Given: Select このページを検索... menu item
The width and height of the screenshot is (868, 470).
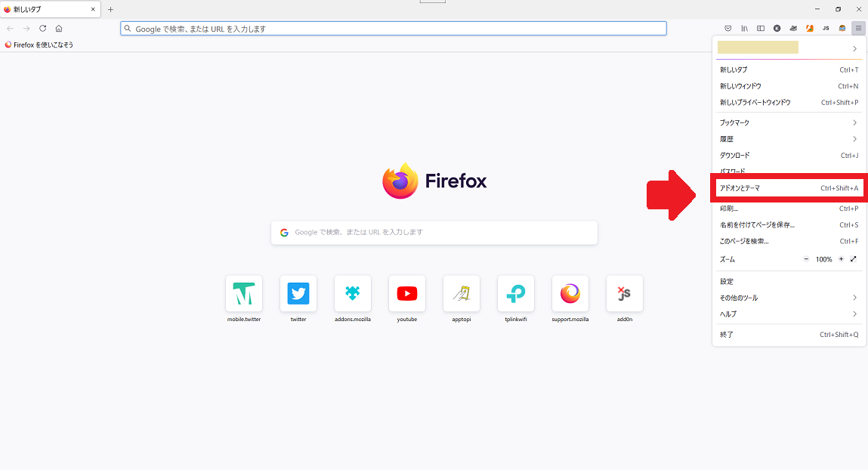Looking at the screenshot, I should point(789,241).
